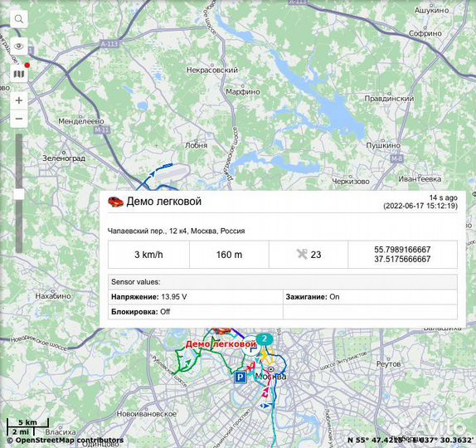The image size is (476, 448).
Task: Click the M-11 road shield
Action: [x=102, y=130]
